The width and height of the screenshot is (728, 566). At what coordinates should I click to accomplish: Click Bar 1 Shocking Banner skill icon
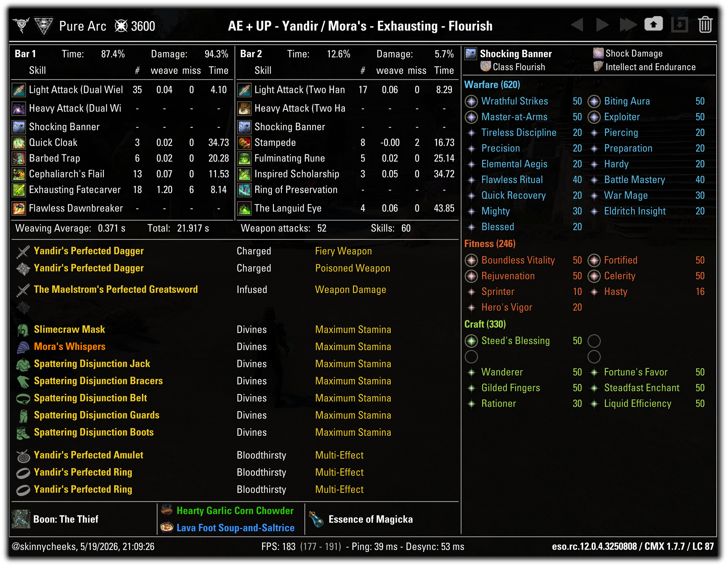(x=19, y=127)
